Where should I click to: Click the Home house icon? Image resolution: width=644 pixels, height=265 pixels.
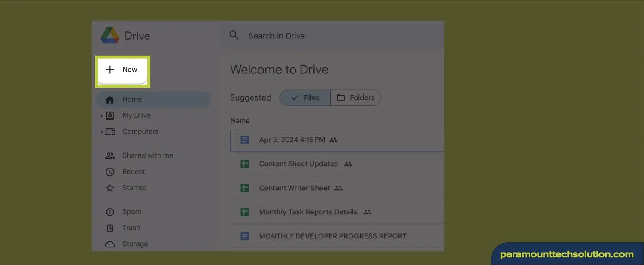click(110, 100)
